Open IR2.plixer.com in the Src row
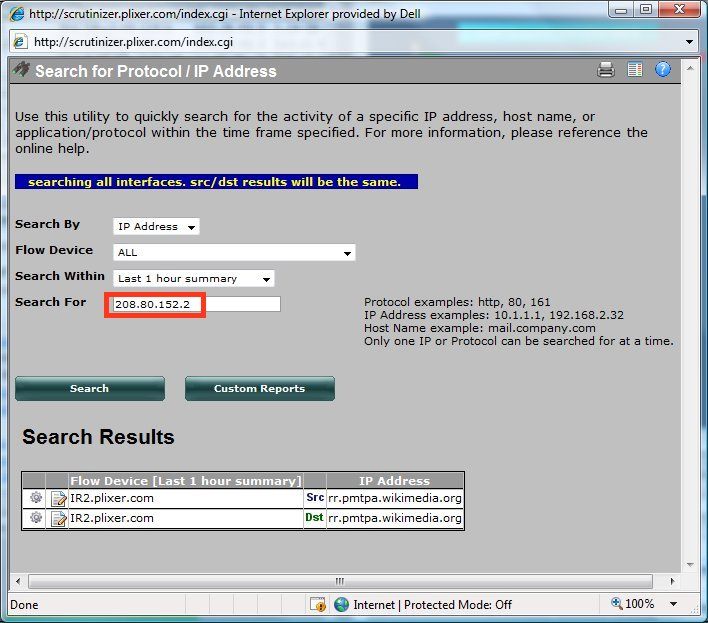 [112, 498]
